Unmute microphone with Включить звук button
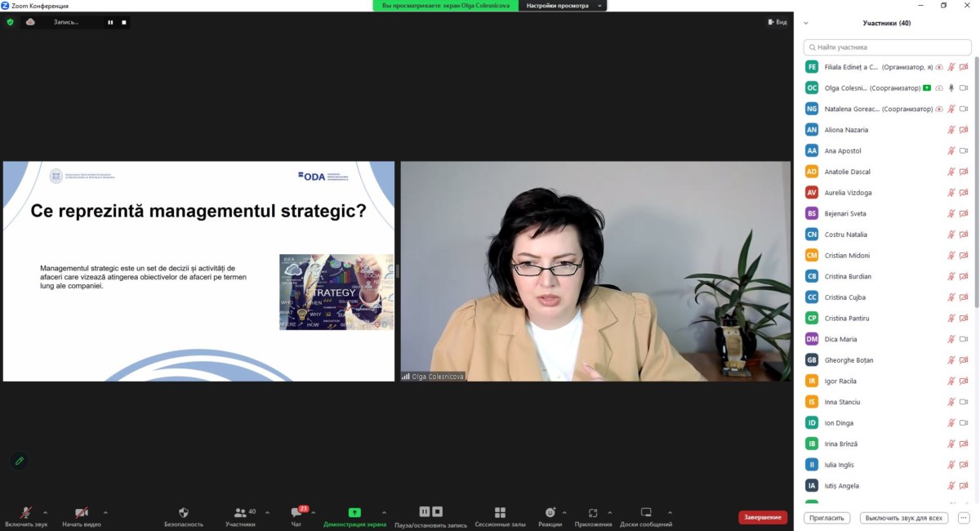The image size is (980, 531). 26,516
